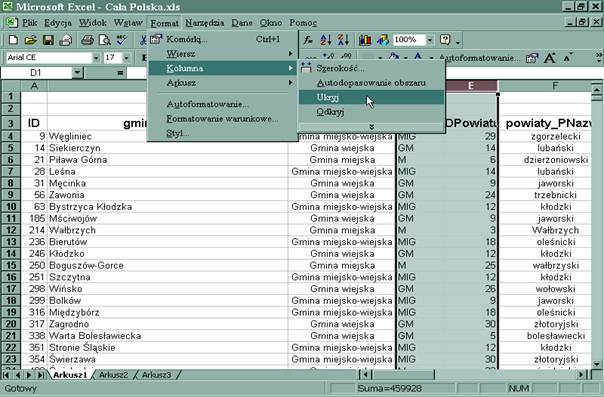
Task: Click the equals Edit Formula button
Action: point(120,72)
